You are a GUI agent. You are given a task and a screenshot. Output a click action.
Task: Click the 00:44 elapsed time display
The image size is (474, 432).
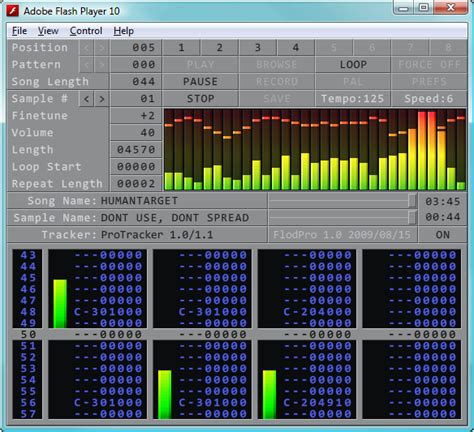coord(443,217)
